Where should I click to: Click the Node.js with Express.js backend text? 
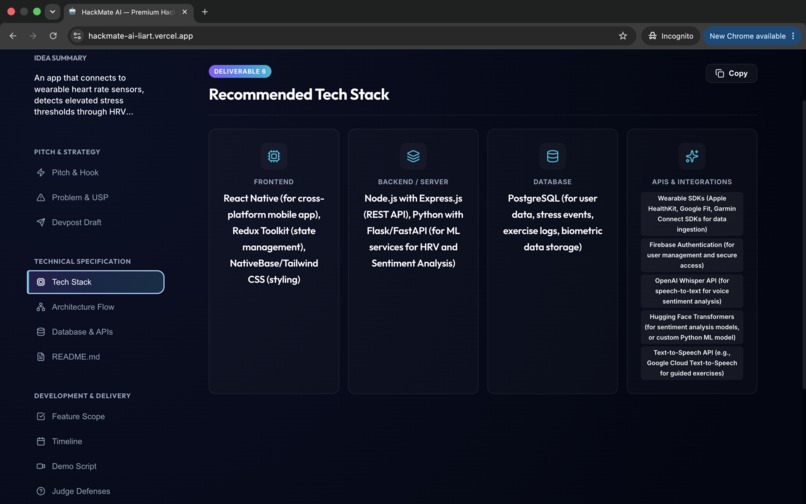point(413,230)
